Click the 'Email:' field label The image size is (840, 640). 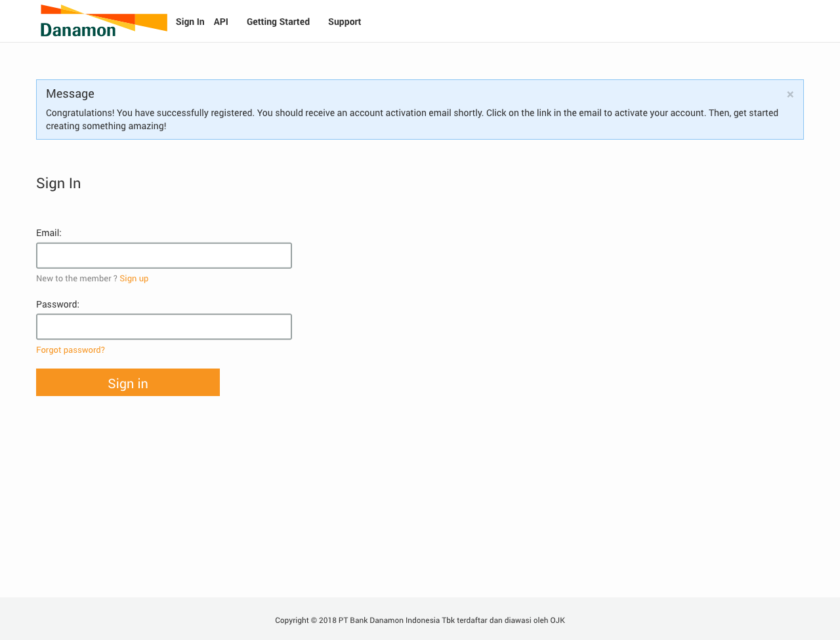[x=49, y=233]
